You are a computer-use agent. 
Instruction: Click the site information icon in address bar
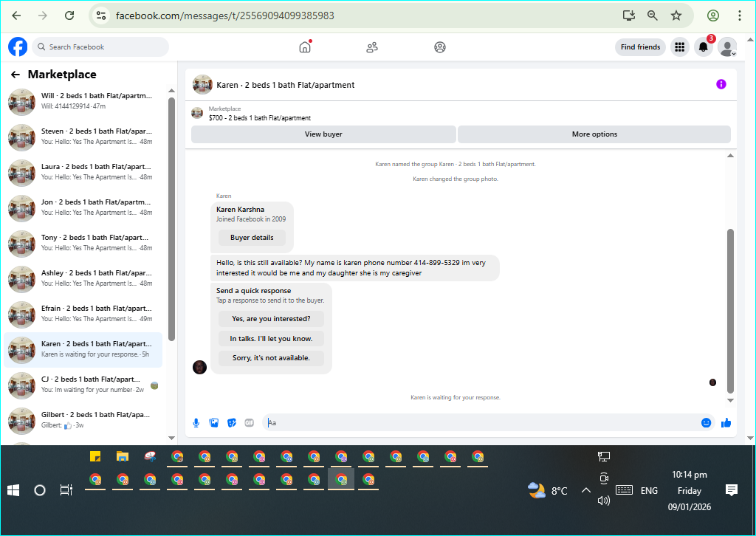(x=101, y=16)
